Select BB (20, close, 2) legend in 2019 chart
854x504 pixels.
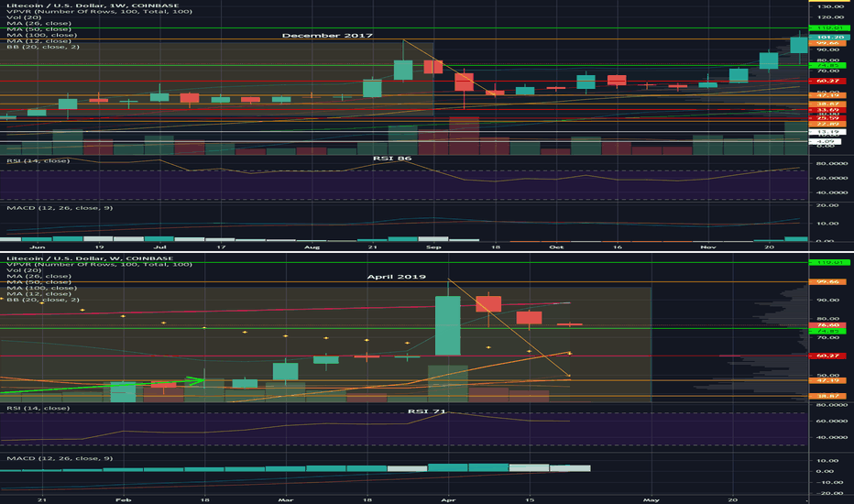click(43, 300)
